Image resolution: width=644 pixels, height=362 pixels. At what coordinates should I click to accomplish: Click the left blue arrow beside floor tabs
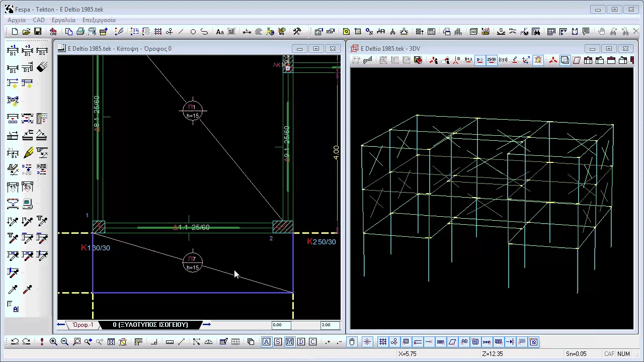coord(61,325)
